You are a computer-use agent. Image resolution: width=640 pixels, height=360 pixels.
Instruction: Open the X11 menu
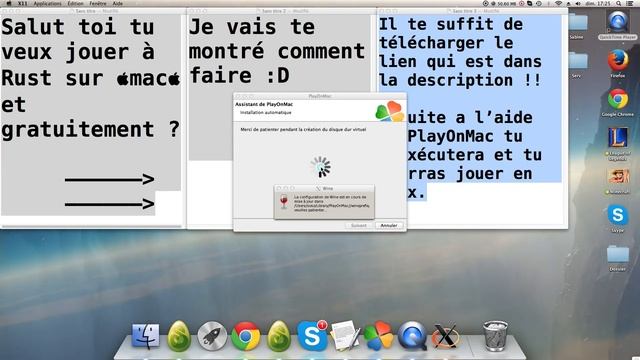(x=23, y=3)
